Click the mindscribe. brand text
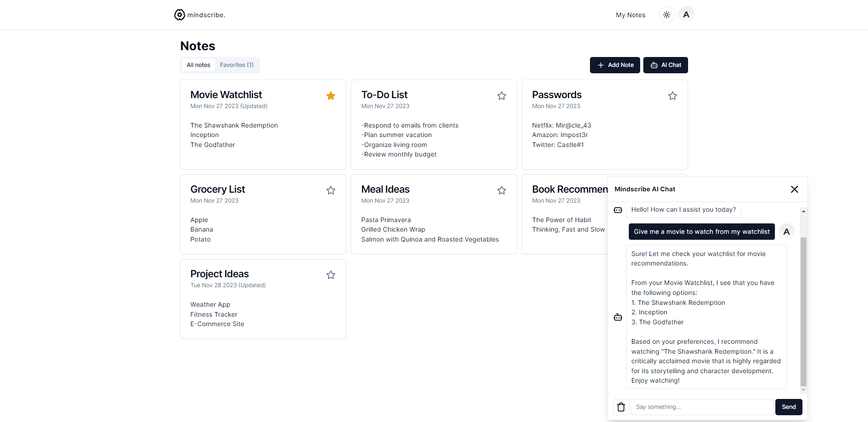The width and height of the screenshot is (868, 422). pos(206,15)
